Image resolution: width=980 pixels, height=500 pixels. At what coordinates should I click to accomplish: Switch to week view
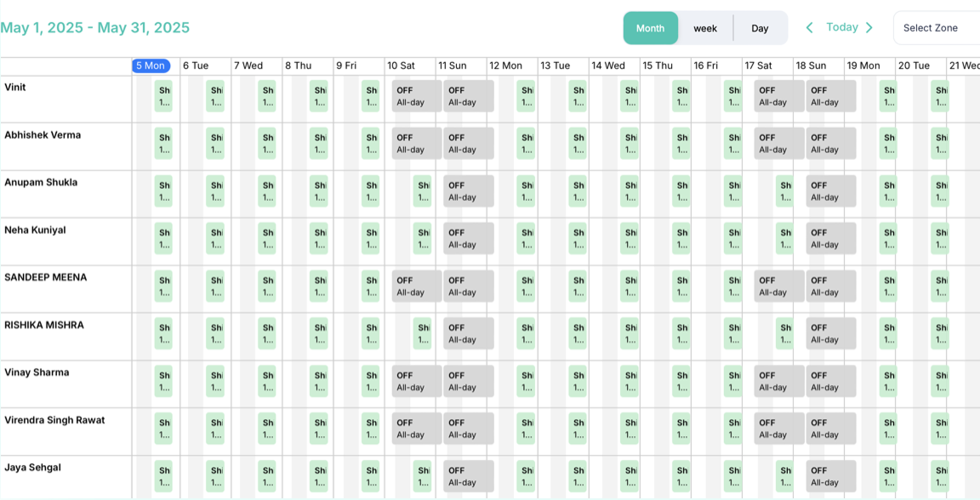coord(705,28)
